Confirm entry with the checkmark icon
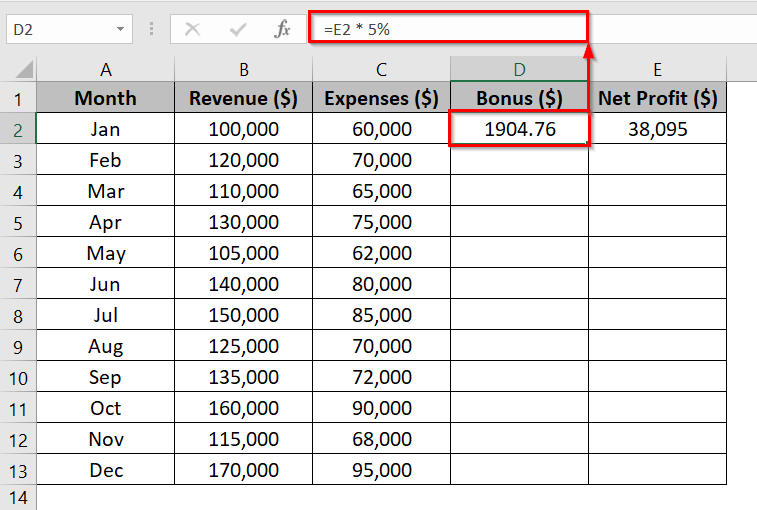The image size is (757, 510). point(238,29)
